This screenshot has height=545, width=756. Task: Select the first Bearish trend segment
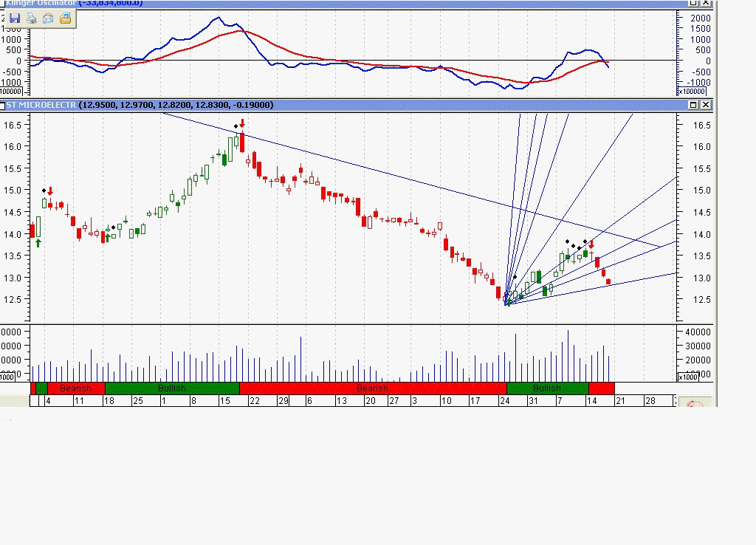[75, 388]
